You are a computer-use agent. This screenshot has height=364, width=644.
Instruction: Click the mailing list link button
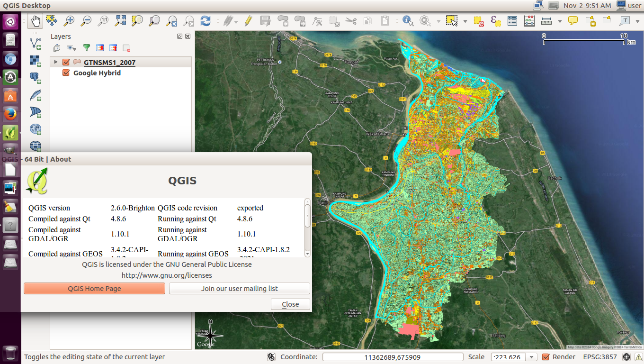point(239,288)
